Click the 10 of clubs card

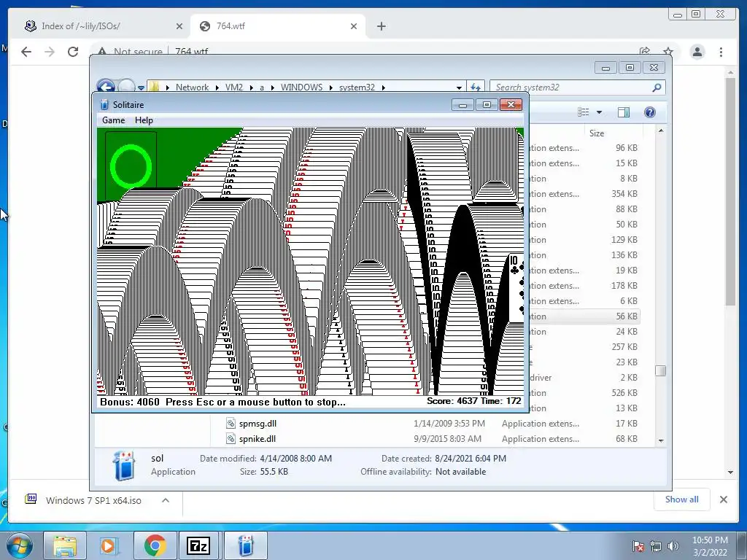click(x=516, y=287)
